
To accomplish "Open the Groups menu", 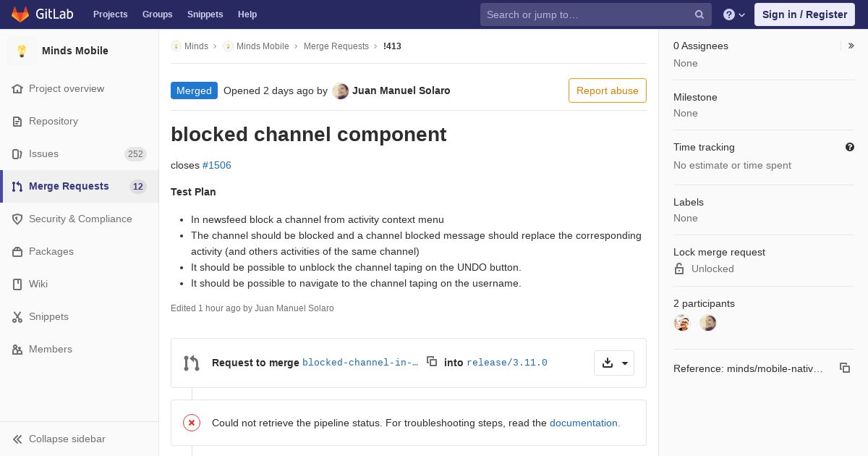I will [x=158, y=14].
